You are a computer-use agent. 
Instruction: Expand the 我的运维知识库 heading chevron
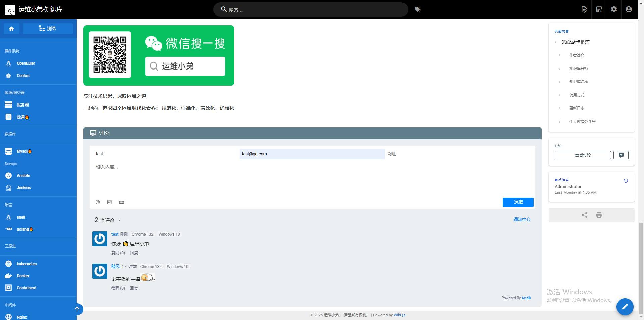click(555, 42)
